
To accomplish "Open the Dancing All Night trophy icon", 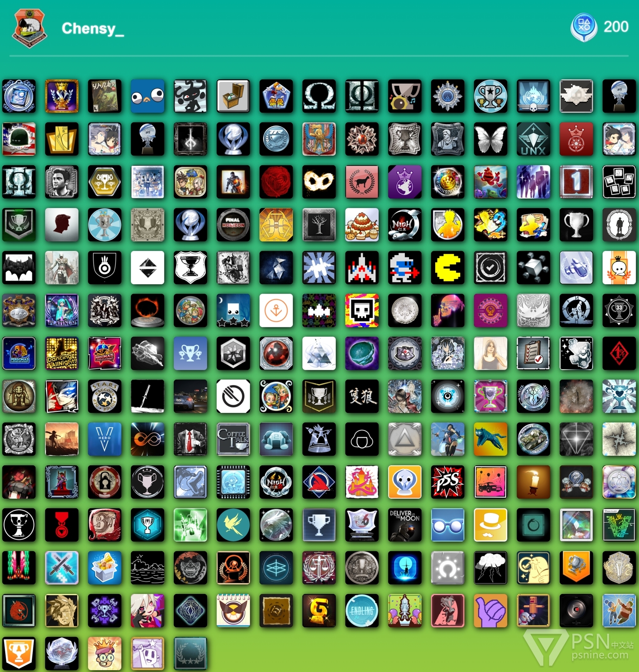I will [x=62, y=353].
